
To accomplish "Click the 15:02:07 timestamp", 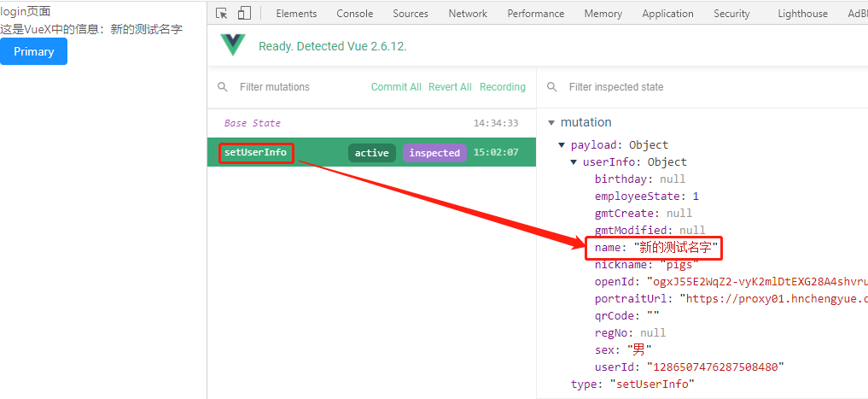I will (496, 152).
